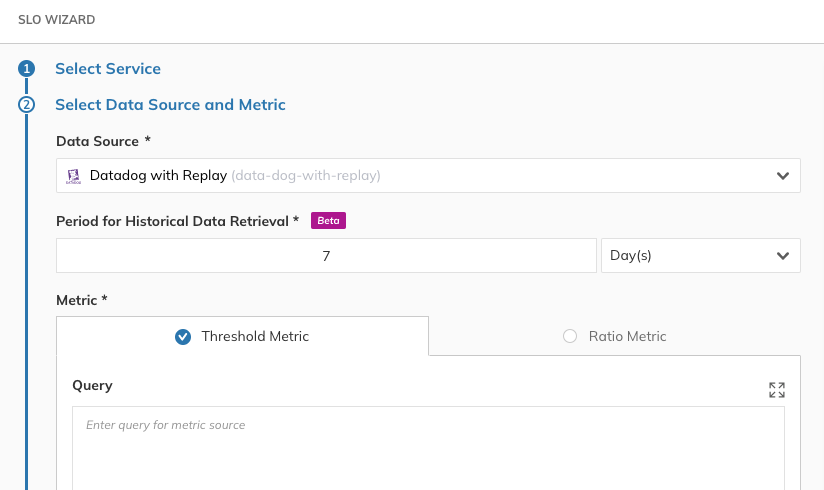
Task: Click the Data Source dropdown chevron arrow
Action: (783, 176)
